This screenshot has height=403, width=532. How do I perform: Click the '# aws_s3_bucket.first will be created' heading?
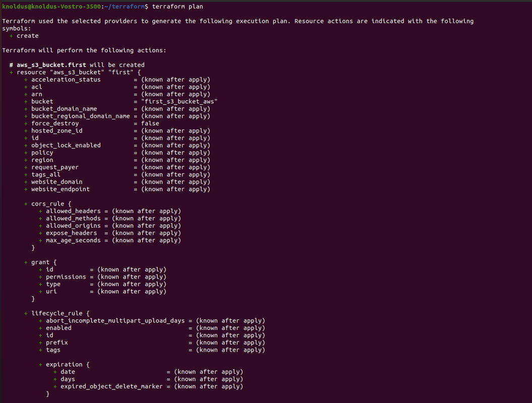(x=77, y=65)
